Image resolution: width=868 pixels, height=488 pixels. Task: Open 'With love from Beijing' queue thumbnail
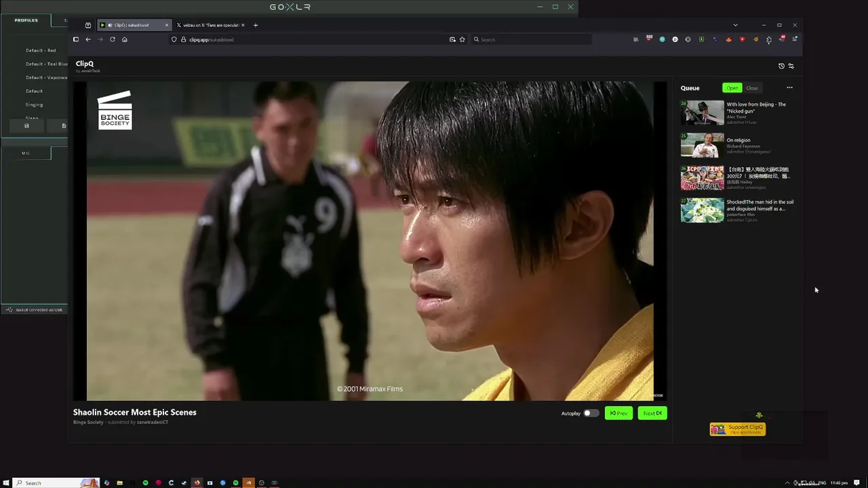(x=703, y=113)
